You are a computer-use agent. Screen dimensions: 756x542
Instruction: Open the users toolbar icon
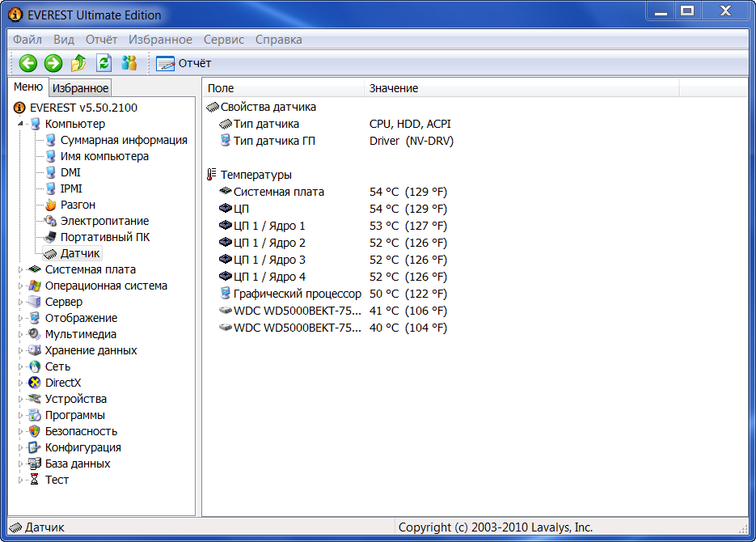129,63
